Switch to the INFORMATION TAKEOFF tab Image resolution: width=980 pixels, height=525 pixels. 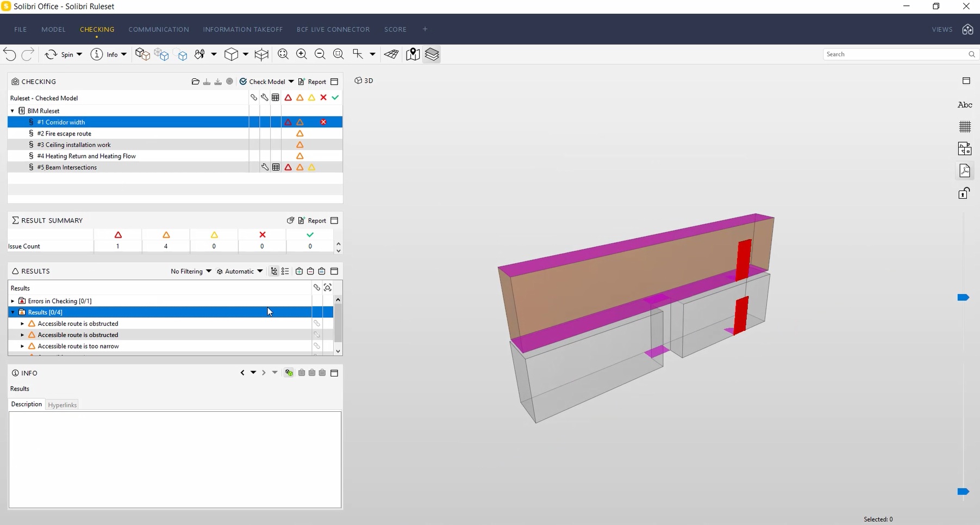click(243, 29)
